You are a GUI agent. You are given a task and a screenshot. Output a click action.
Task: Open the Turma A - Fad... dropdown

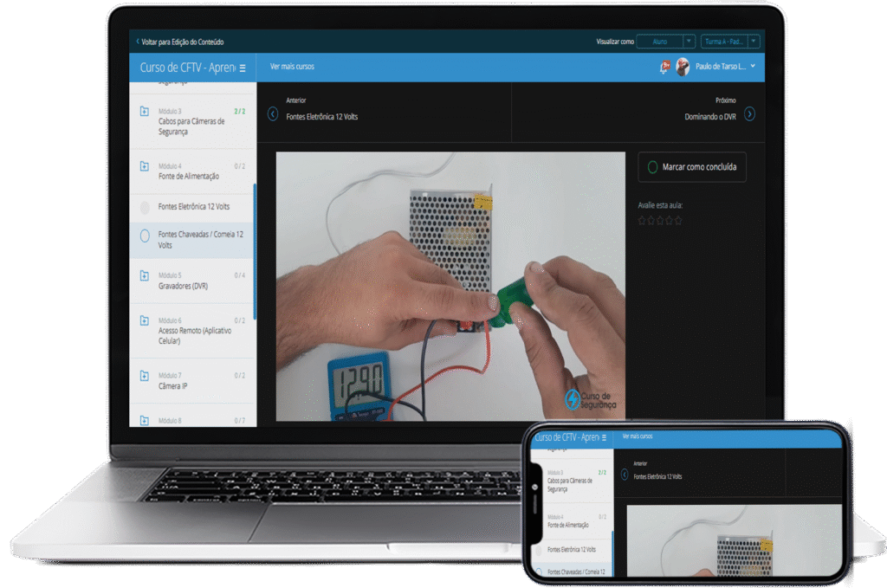730,42
